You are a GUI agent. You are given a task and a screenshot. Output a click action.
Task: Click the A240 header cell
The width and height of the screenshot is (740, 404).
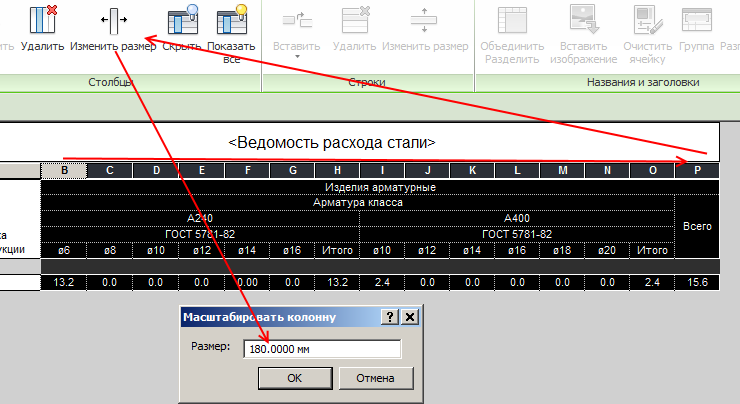tap(200, 218)
